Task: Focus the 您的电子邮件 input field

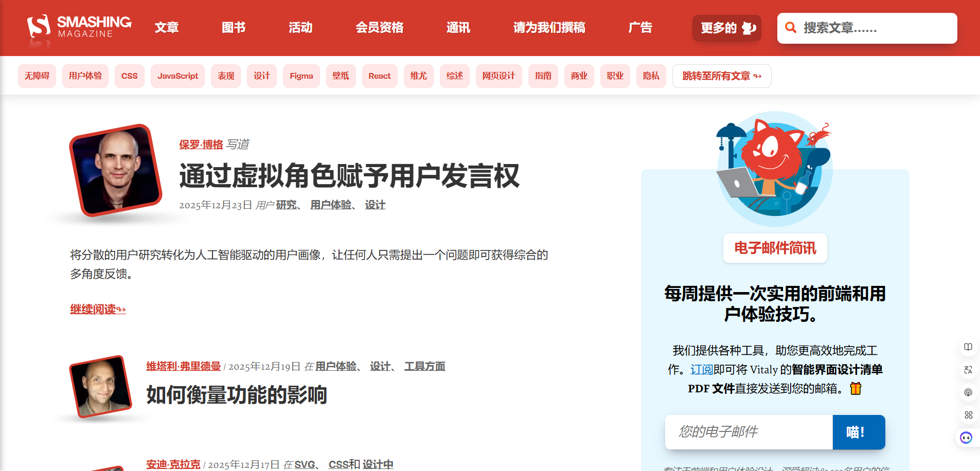Action: click(x=749, y=432)
